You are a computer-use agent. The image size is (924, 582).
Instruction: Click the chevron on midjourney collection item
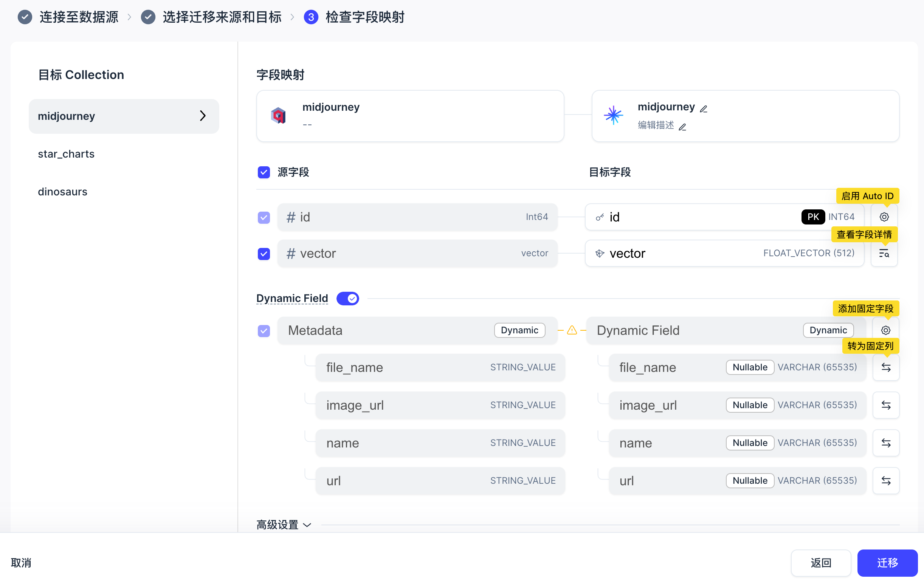click(203, 116)
